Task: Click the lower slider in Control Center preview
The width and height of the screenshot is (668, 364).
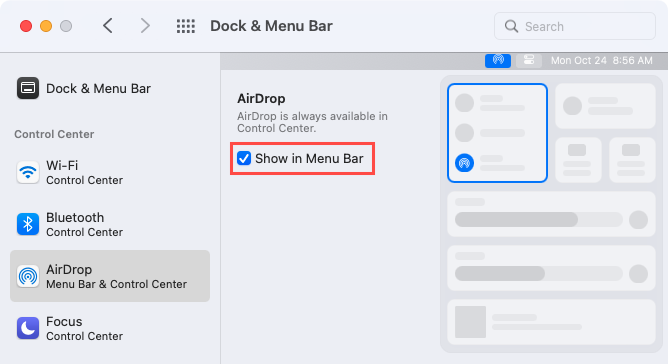Action: 538,273
